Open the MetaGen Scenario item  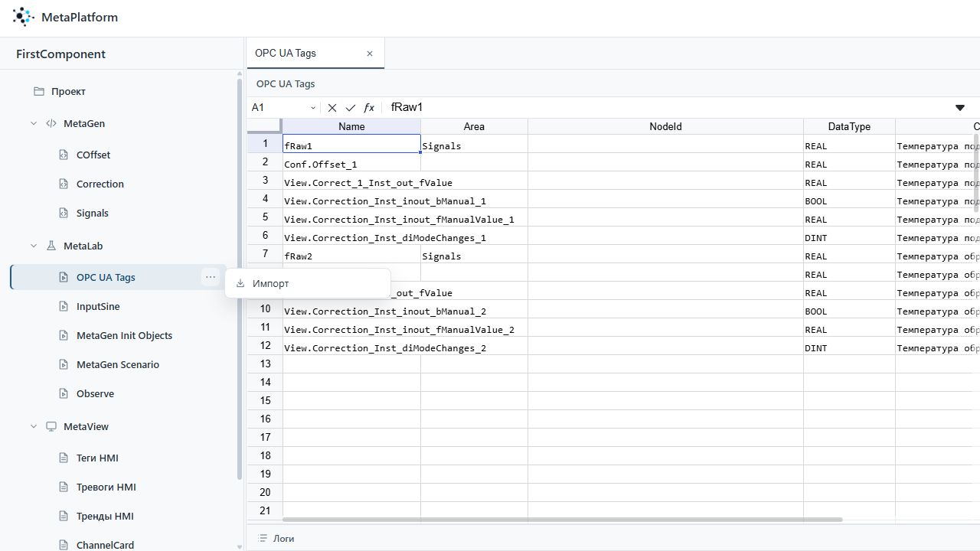pyautogui.click(x=118, y=364)
